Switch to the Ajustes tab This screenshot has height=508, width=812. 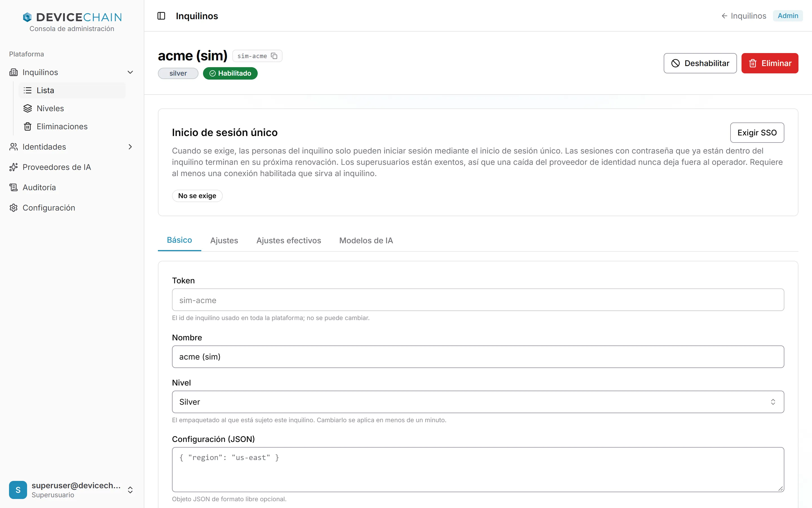tap(224, 240)
